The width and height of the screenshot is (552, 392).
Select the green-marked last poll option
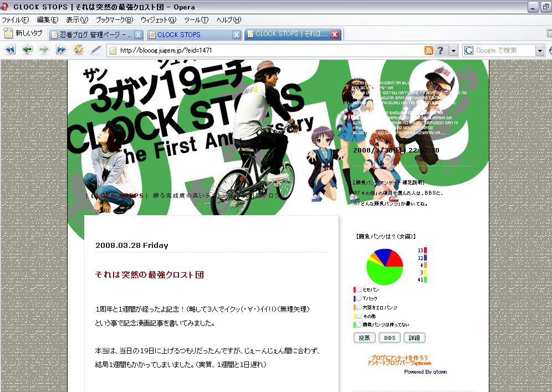(359, 325)
